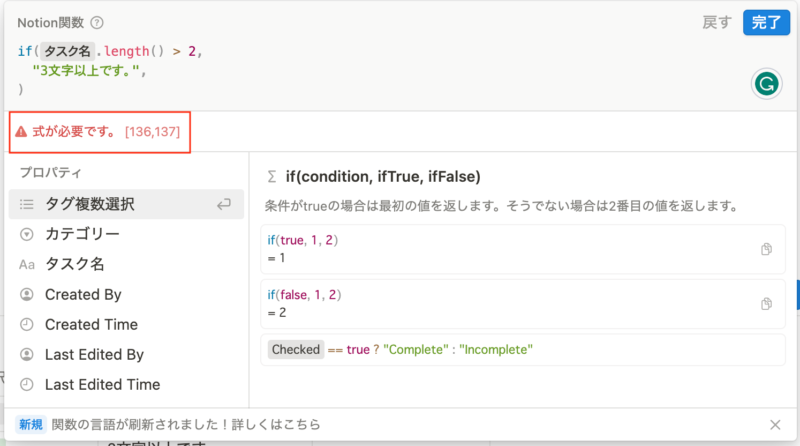
Task: Click the error message 式が必要です。
Action: click(x=73, y=132)
